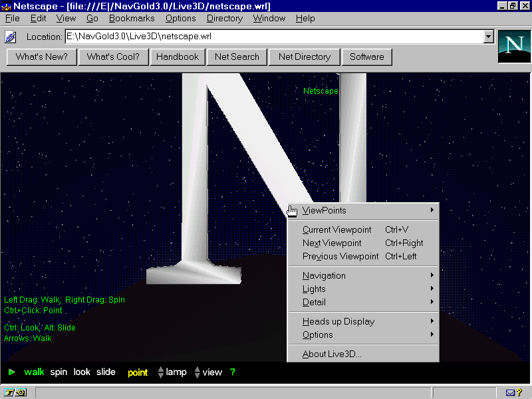Select slide navigation mode
This screenshot has height=399, width=532.
pos(106,372)
